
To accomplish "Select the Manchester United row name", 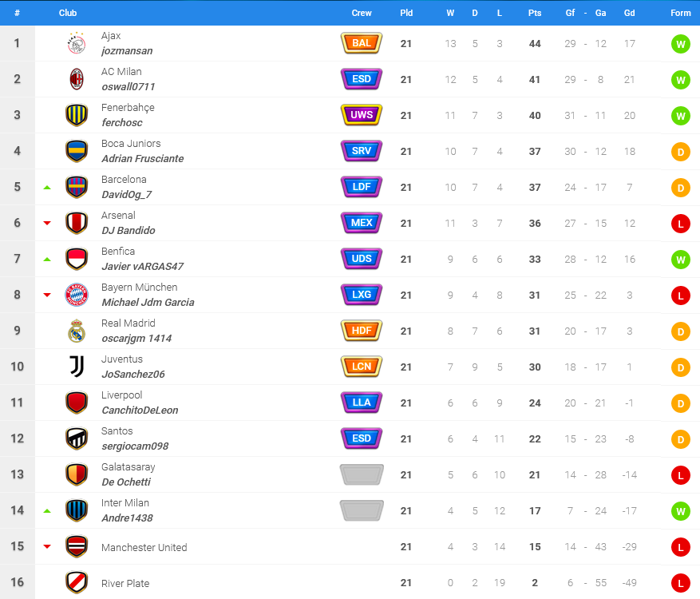I will click(x=144, y=547).
